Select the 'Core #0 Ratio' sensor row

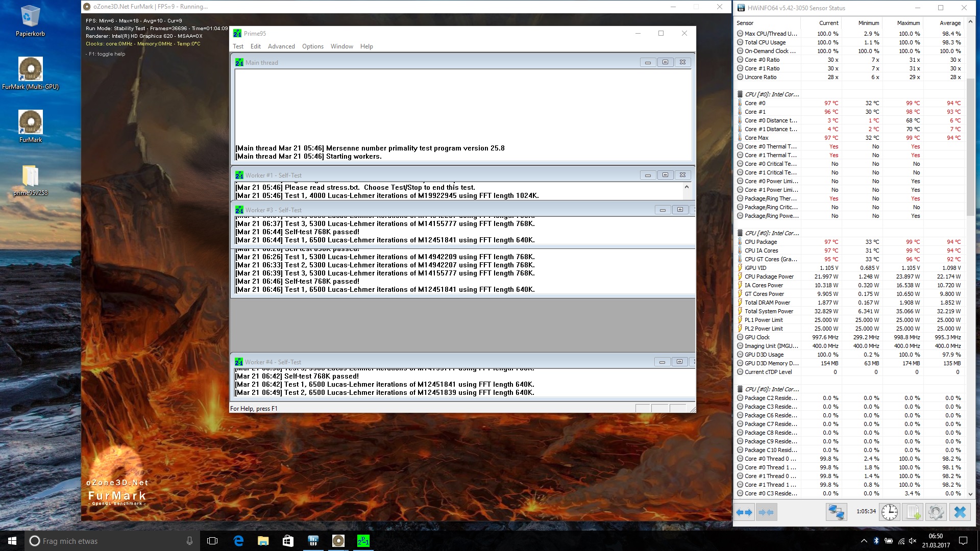[849, 60]
